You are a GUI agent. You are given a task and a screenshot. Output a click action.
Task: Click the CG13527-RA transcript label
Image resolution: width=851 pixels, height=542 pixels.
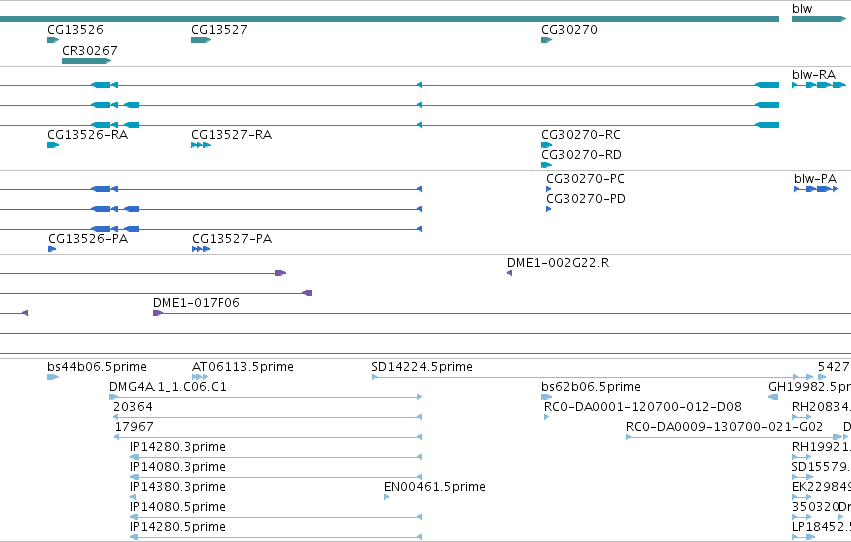coord(231,135)
